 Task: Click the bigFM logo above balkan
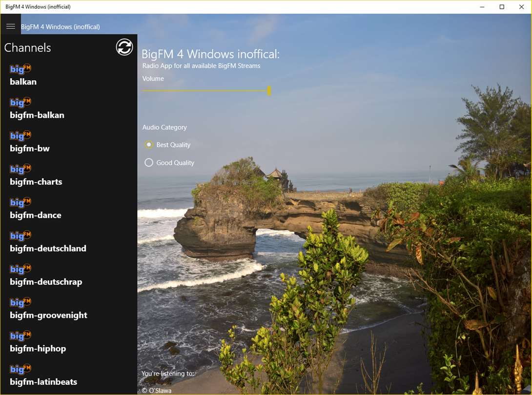(20, 68)
